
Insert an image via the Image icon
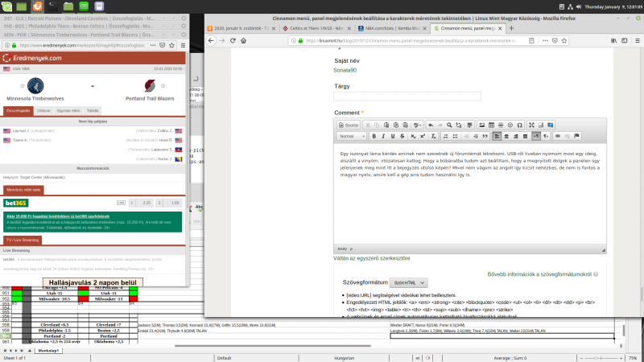click(x=481, y=125)
